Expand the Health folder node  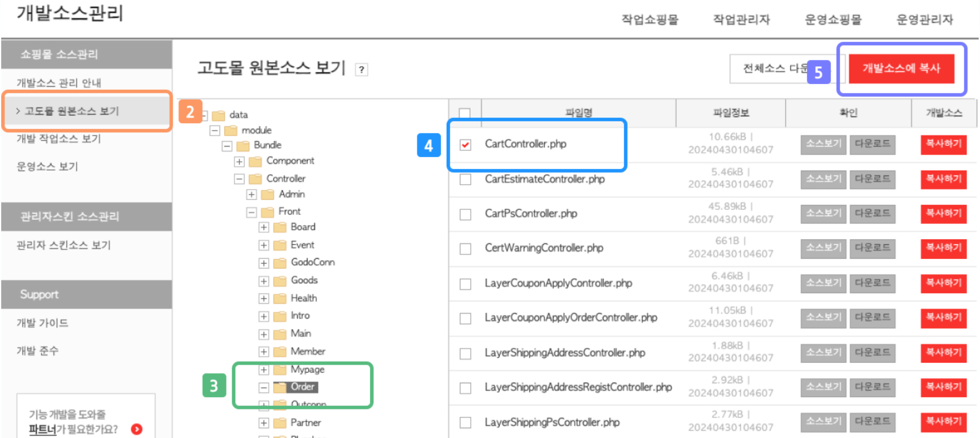[263, 299]
